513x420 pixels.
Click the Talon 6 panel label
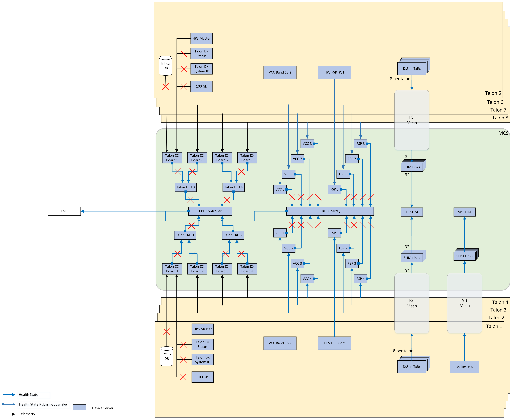click(x=495, y=102)
